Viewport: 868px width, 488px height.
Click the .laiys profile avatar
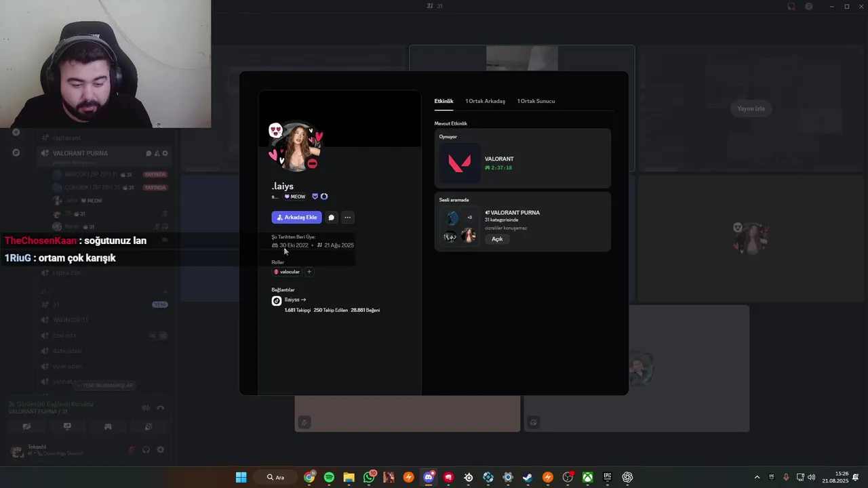click(x=296, y=146)
